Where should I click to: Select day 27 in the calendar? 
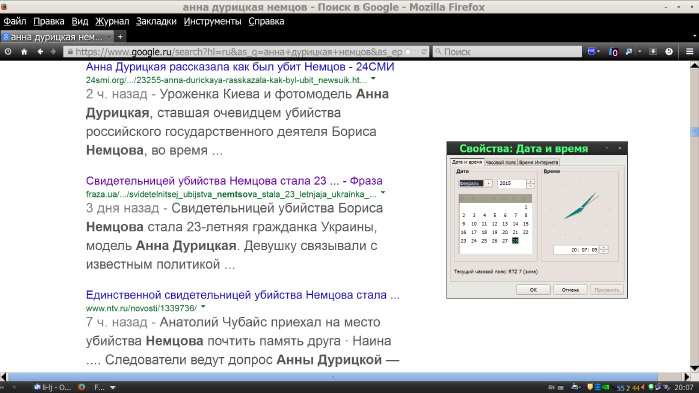pyautogui.click(x=505, y=241)
